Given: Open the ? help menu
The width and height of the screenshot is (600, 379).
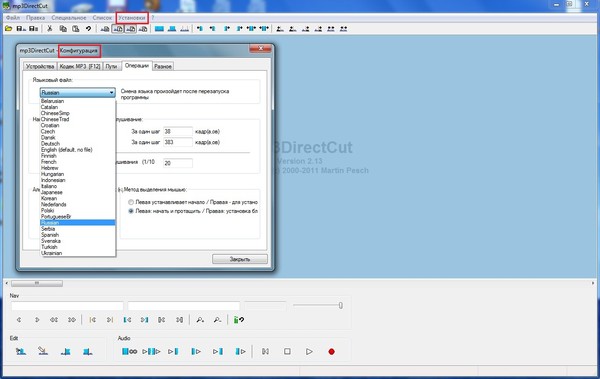Looking at the screenshot, I should click(152, 18).
